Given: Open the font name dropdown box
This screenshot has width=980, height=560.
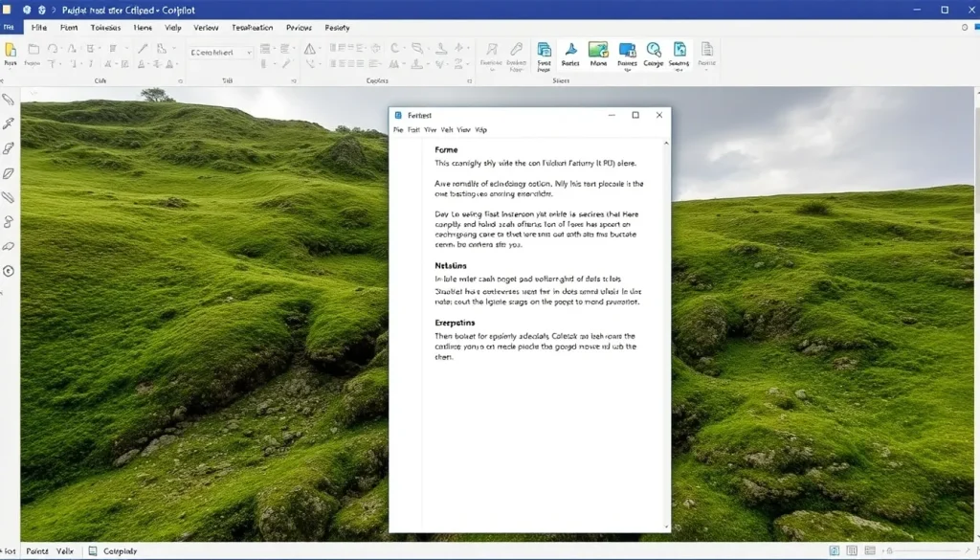Looking at the screenshot, I should [221, 53].
